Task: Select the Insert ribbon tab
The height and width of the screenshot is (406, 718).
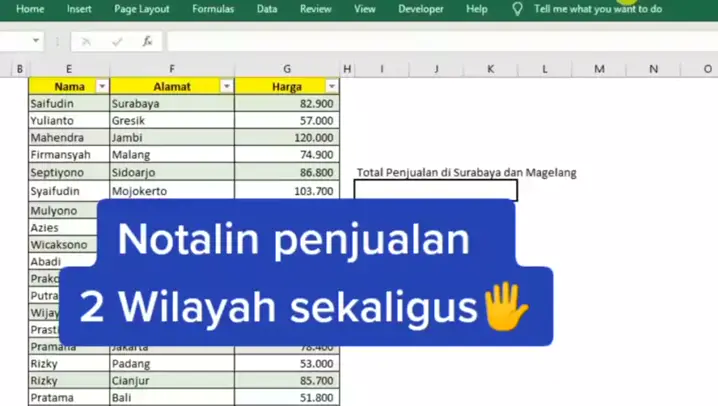Action: point(79,9)
